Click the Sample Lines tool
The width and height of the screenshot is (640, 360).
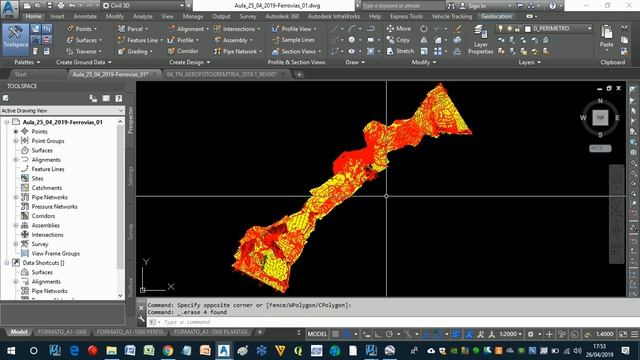tap(293, 40)
